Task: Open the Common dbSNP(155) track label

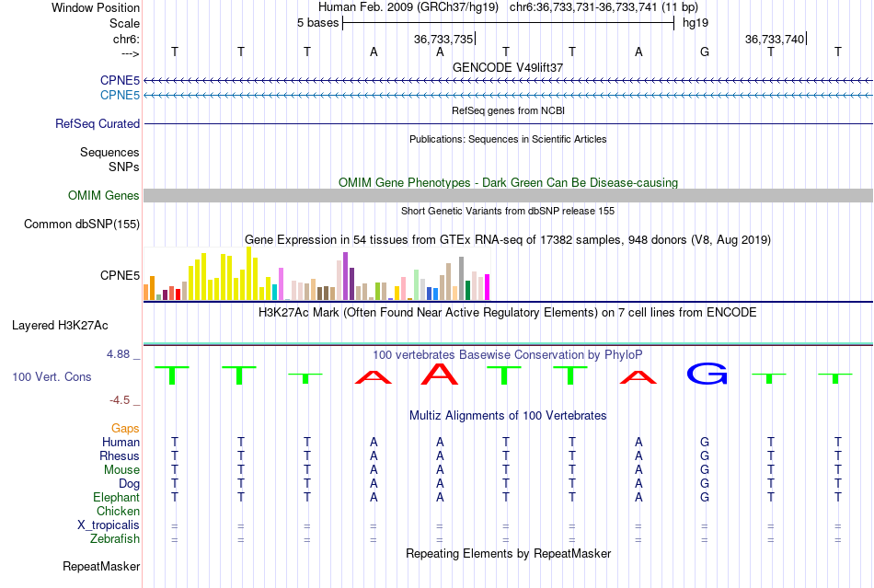Action: 82,224
